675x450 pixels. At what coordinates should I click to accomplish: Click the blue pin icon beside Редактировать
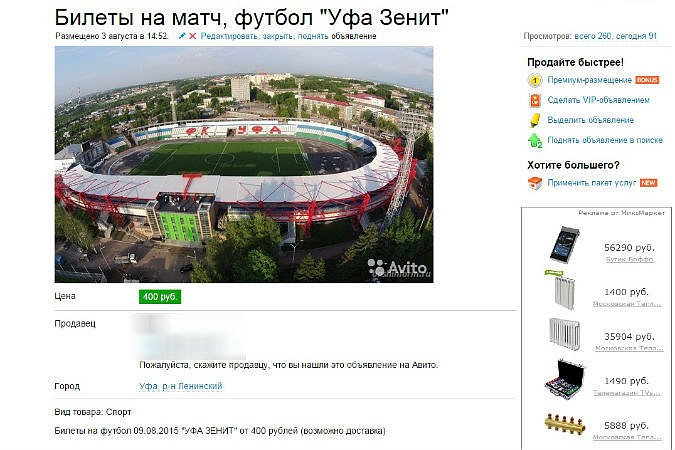click(x=182, y=36)
